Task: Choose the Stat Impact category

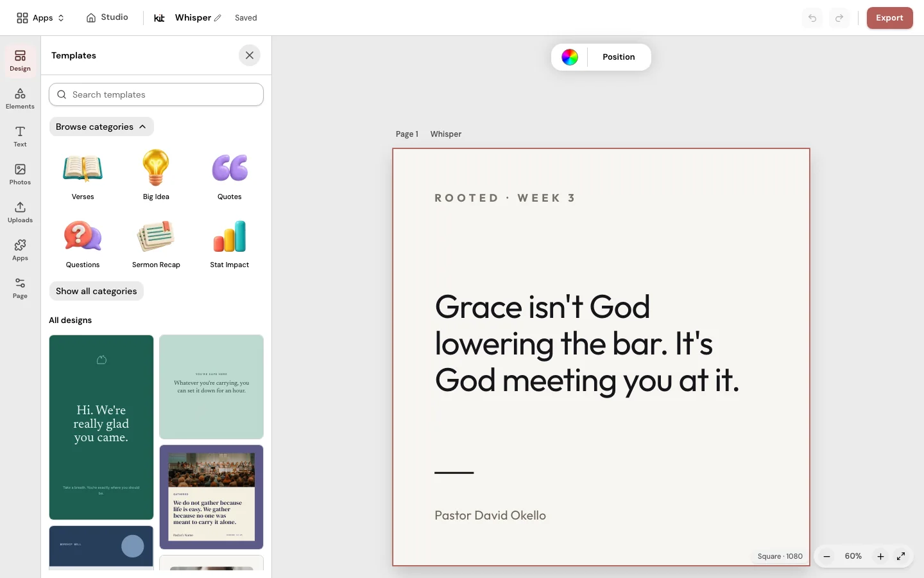Action: point(230,243)
